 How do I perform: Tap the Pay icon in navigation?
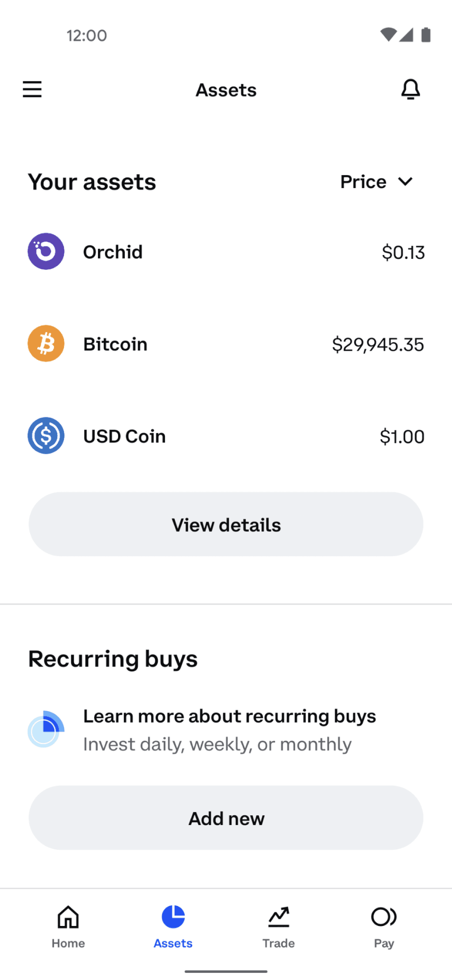click(384, 917)
